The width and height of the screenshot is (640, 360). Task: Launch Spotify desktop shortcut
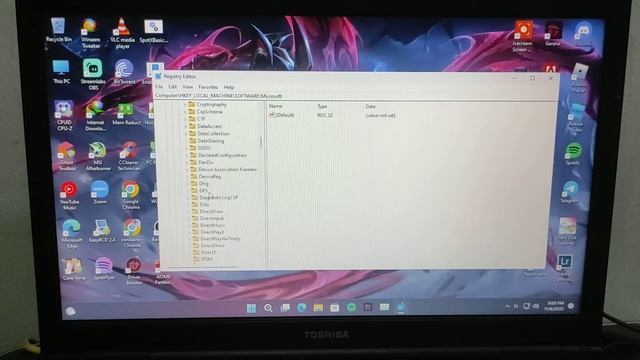click(573, 154)
